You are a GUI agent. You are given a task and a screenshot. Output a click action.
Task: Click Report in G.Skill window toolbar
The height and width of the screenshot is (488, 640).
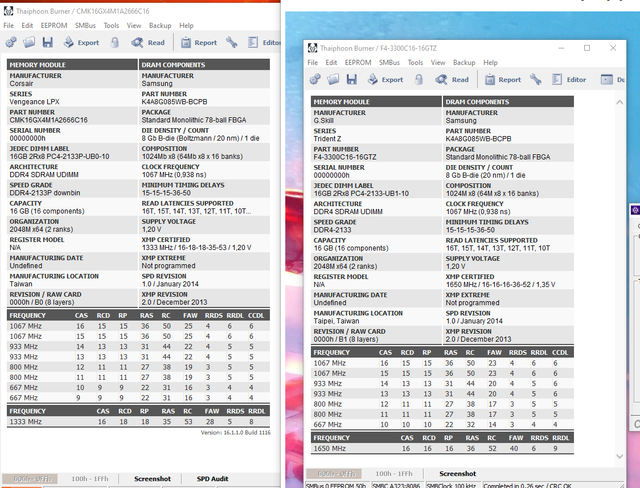503,80
